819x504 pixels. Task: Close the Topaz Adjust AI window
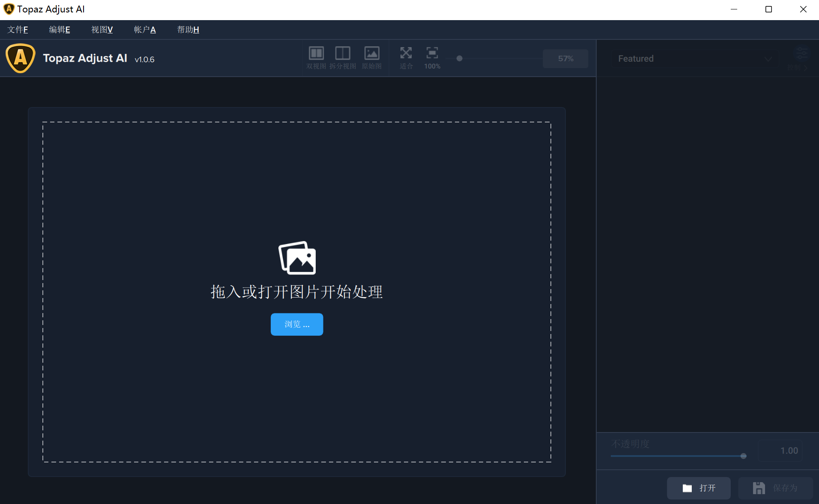click(x=803, y=9)
